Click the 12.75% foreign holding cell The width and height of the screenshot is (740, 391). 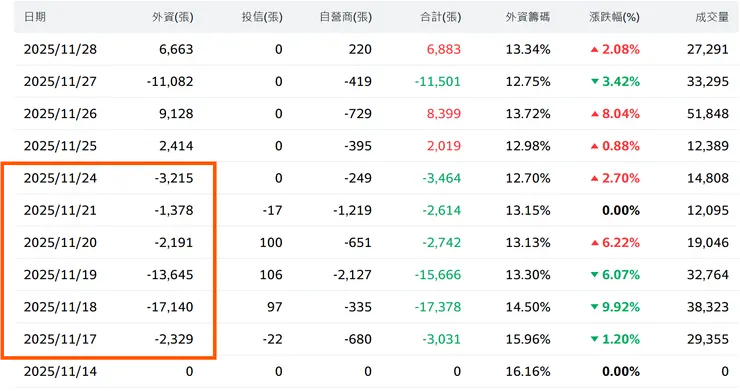528,81
